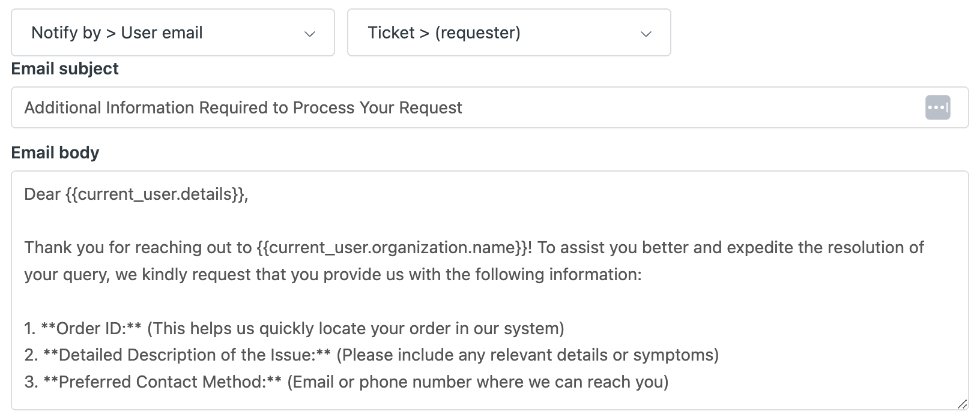Click the "Preferred Contact Method" line
980x420 pixels.
click(162, 382)
